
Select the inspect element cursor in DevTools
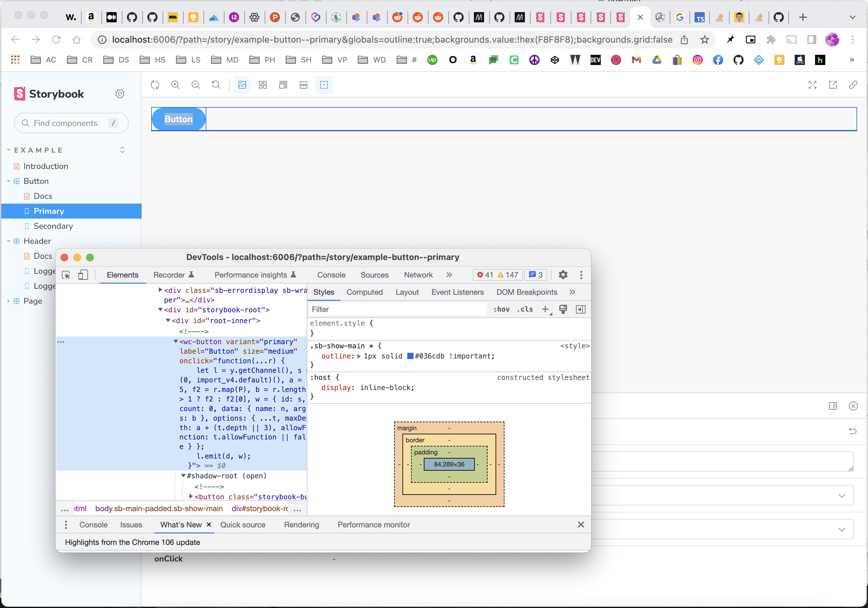pos(66,275)
